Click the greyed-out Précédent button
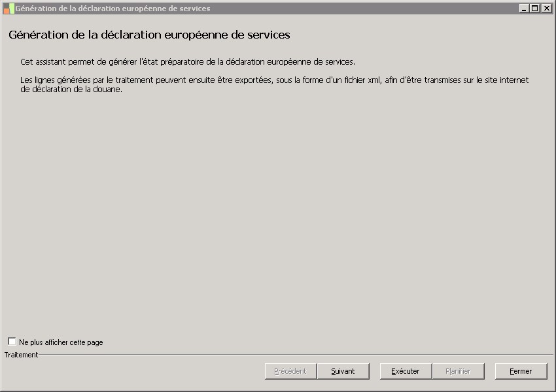This screenshot has height=392, width=556. (290, 371)
